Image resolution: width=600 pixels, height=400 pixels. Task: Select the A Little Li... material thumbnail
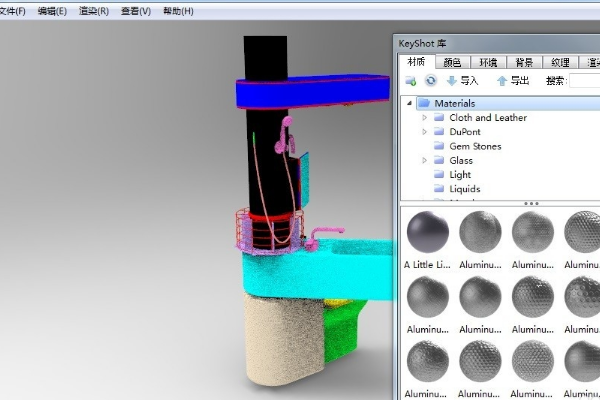429,234
